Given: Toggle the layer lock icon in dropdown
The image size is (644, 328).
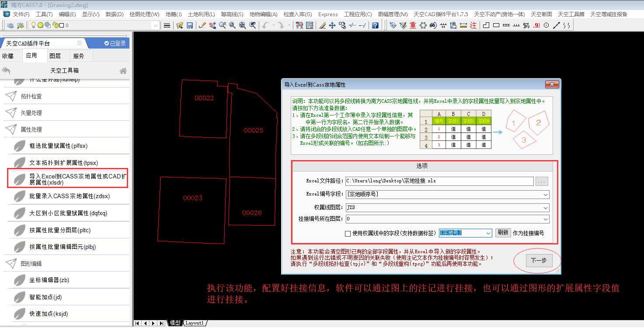Looking at the screenshot, I should click(x=55, y=25).
